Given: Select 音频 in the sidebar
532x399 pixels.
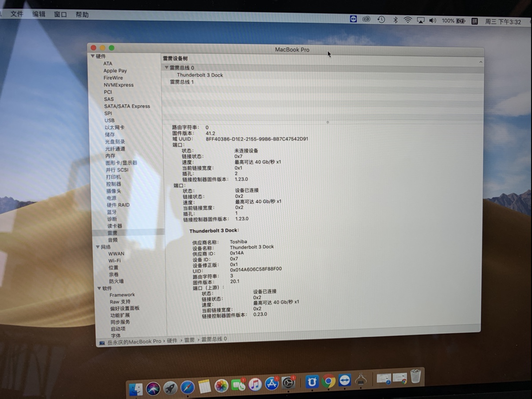Looking at the screenshot, I should 113,240.
